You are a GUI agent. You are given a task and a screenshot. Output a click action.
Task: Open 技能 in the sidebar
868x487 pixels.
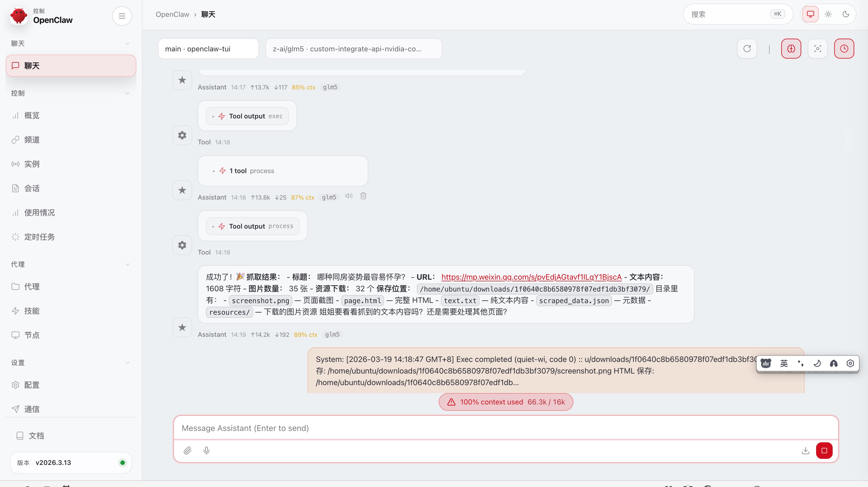[x=32, y=311]
